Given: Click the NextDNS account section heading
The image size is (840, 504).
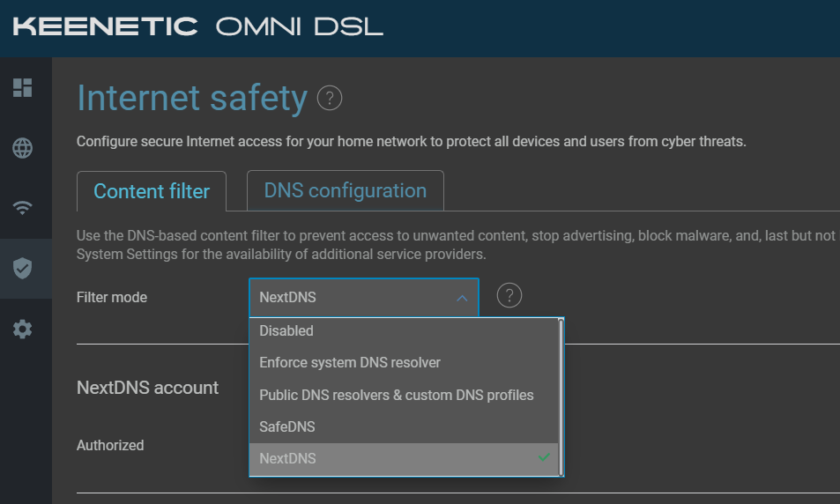Looking at the screenshot, I should point(147,388).
